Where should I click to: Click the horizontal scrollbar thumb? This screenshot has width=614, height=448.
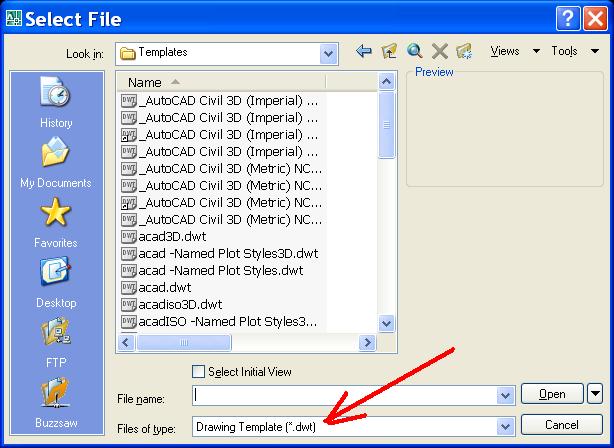coord(184,343)
